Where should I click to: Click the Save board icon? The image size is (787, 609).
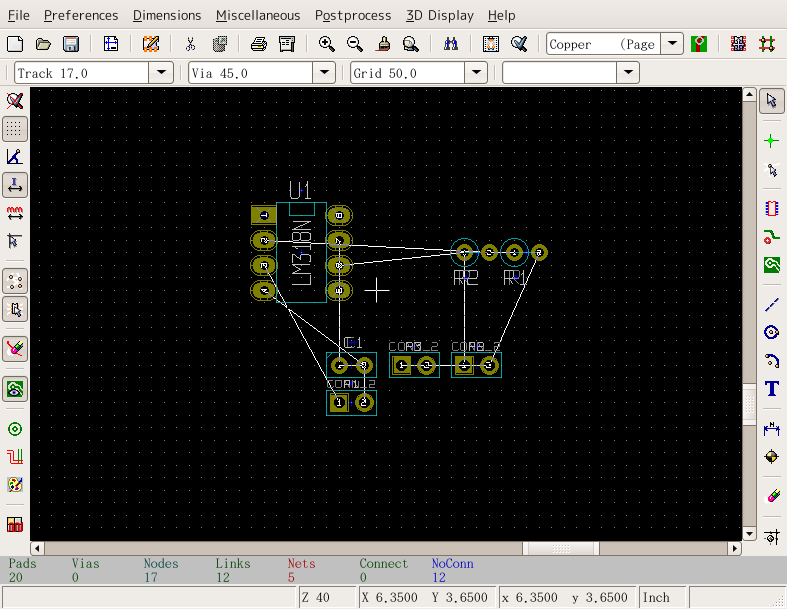(x=71, y=44)
